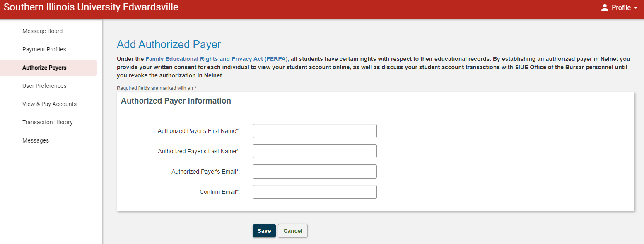This screenshot has height=244, width=644.
Task: Click the Confirm Email field
Action: point(315,192)
